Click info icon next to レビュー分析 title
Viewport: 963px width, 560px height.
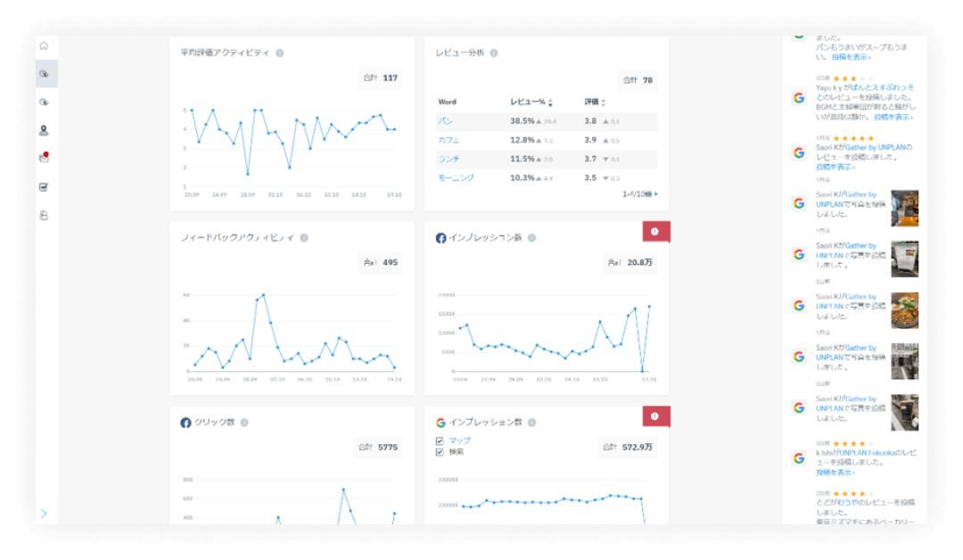point(494,54)
